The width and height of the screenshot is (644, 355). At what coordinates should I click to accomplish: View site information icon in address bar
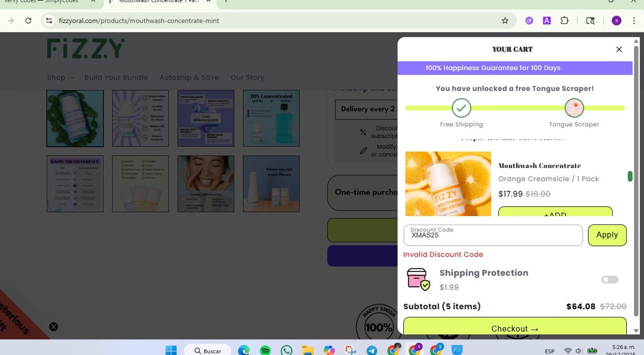click(x=49, y=21)
